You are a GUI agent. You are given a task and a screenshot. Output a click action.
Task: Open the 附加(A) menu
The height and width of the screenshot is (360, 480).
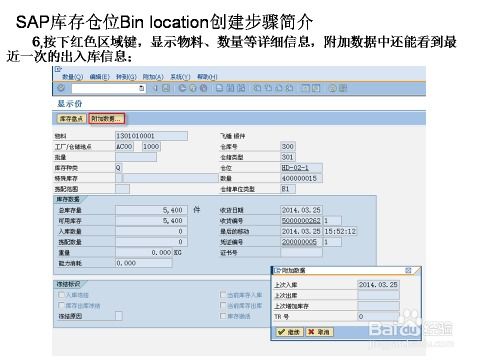pyautogui.click(x=153, y=77)
